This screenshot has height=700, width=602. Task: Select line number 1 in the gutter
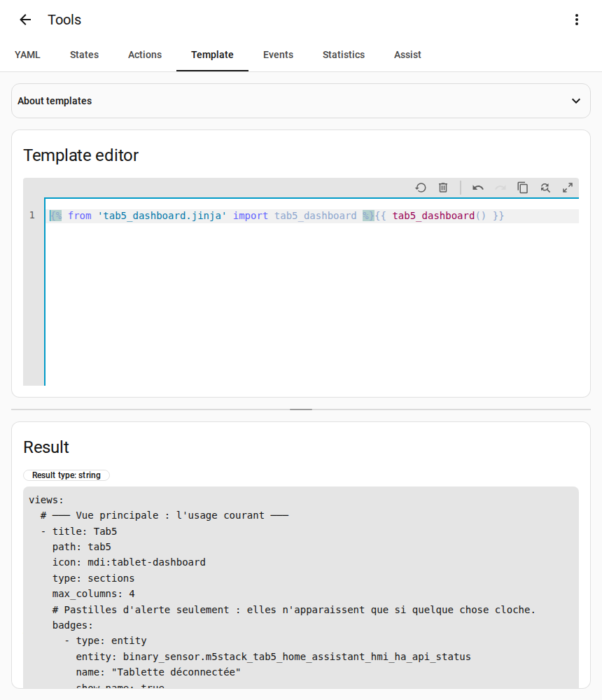32,216
